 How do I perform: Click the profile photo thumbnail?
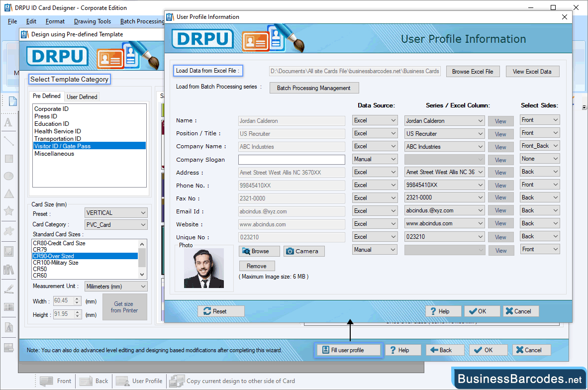pyautogui.click(x=204, y=269)
